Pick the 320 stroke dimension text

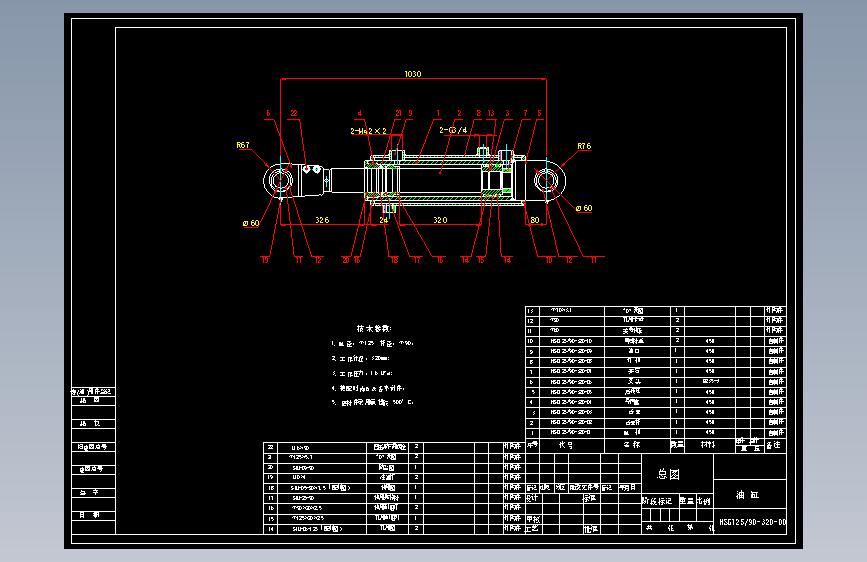click(440, 220)
